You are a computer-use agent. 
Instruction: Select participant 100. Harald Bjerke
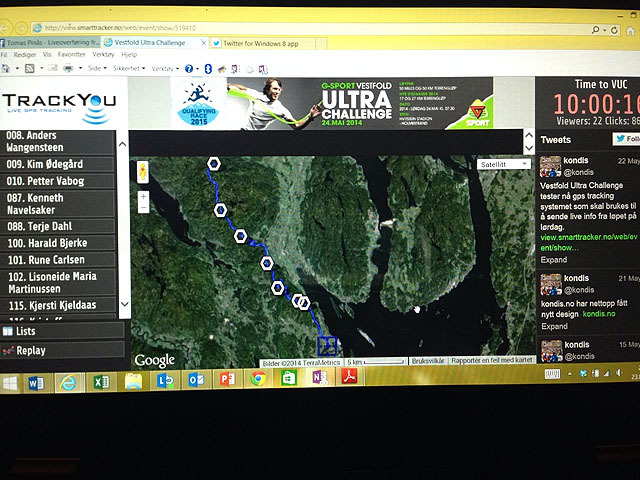58,243
